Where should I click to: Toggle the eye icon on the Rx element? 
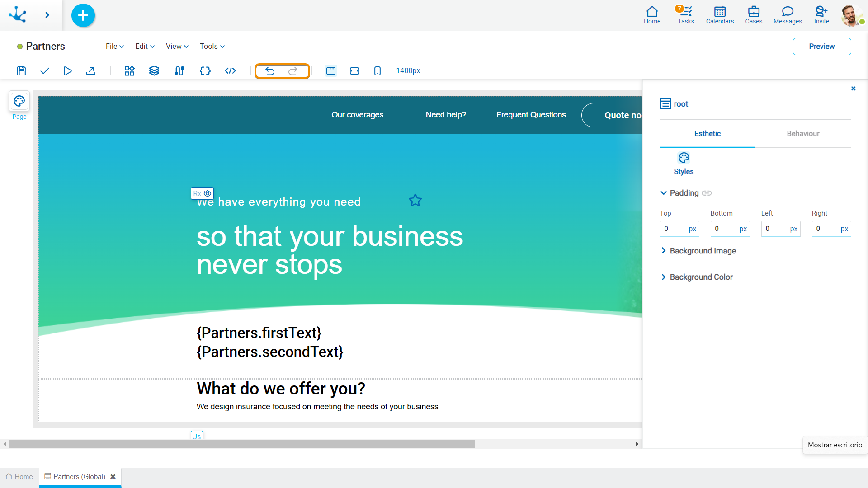pyautogui.click(x=208, y=193)
